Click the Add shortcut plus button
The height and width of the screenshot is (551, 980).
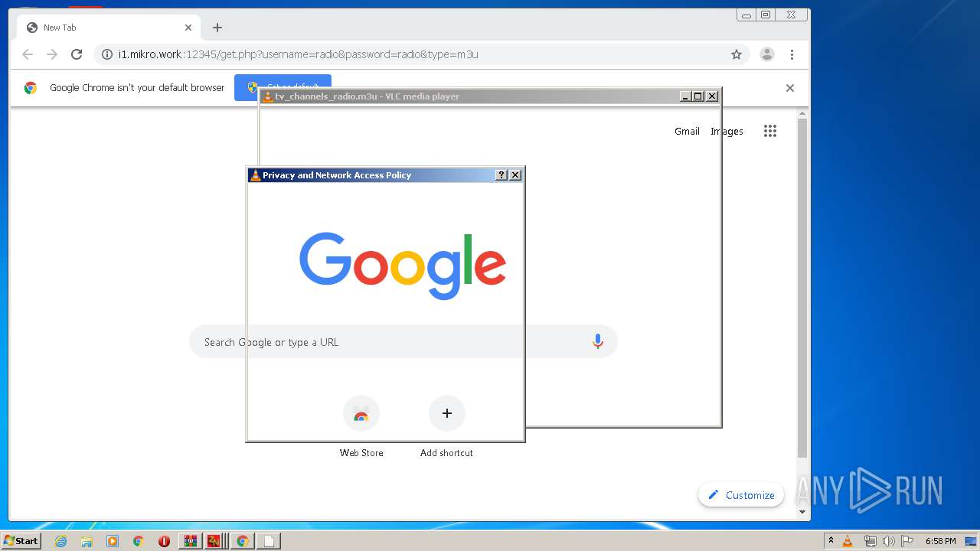pyautogui.click(x=447, y=413)
